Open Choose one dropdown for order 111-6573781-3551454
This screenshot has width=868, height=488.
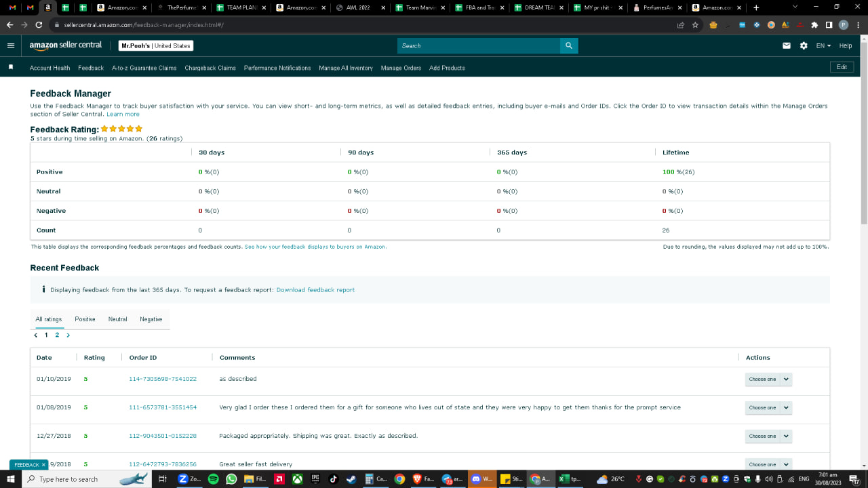pos(768,407)
